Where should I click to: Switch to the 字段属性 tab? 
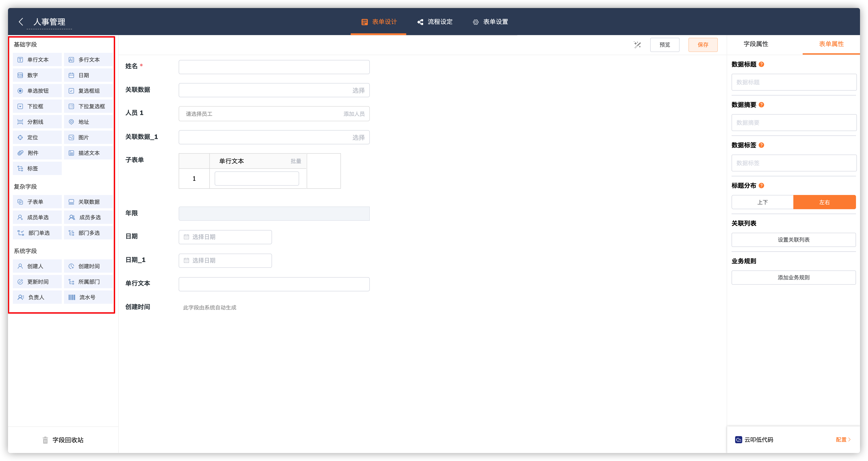(x=756, y=44)
